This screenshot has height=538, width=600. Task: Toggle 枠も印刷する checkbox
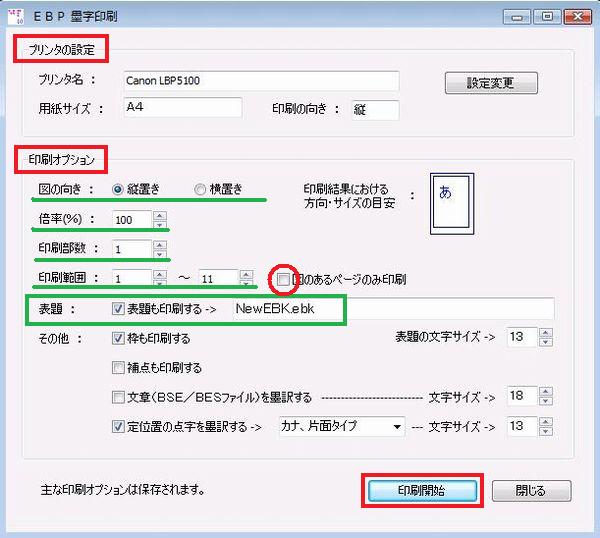119,339
